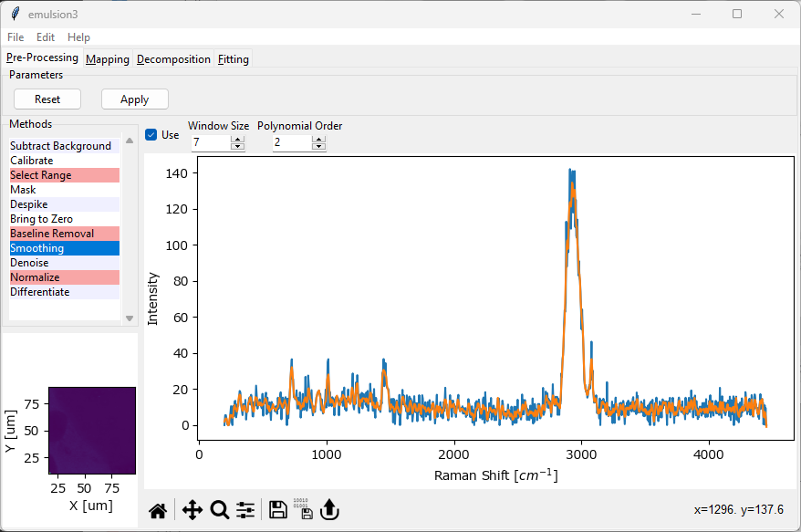Screen dimensions: 801x532
Task: Increase Window Size with the up arrow
Action: click(238, 140)
